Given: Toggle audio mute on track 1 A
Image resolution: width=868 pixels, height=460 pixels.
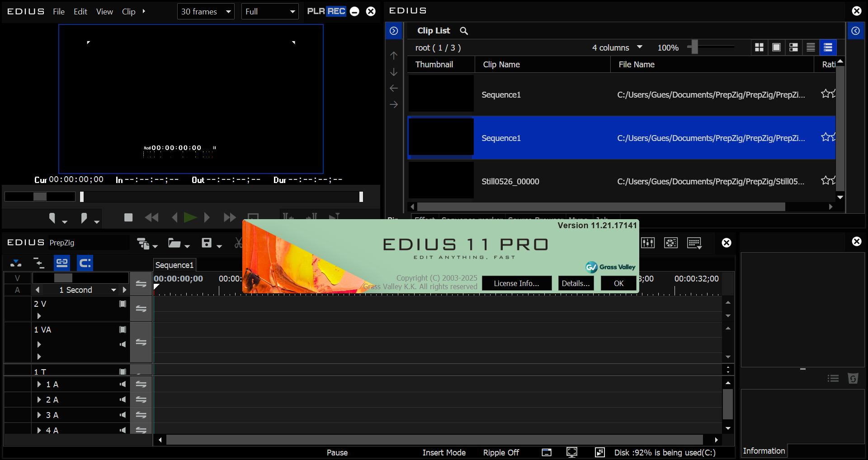Looking at the screenshot, I should pyautogui.click(x=123, y=384).
